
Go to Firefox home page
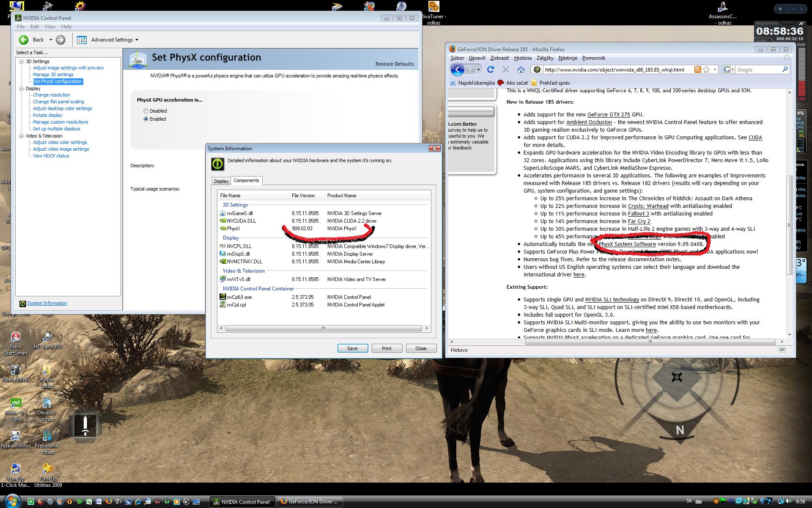coord(521,69)
